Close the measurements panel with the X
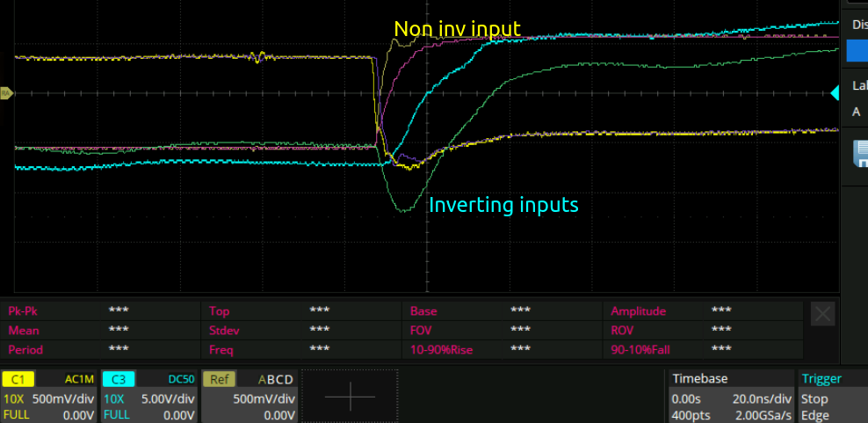This screenshot has width=868, height=423. point(822,315)
